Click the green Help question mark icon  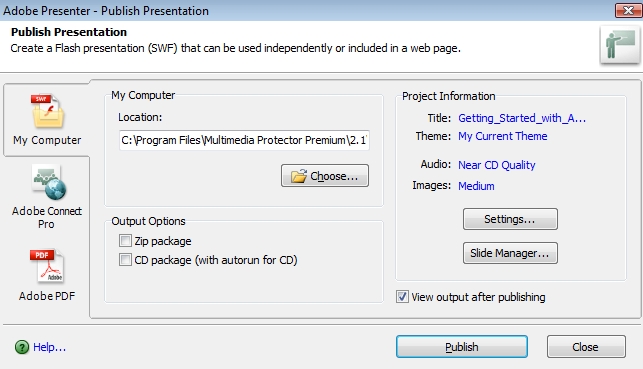[x=22, y=347]
